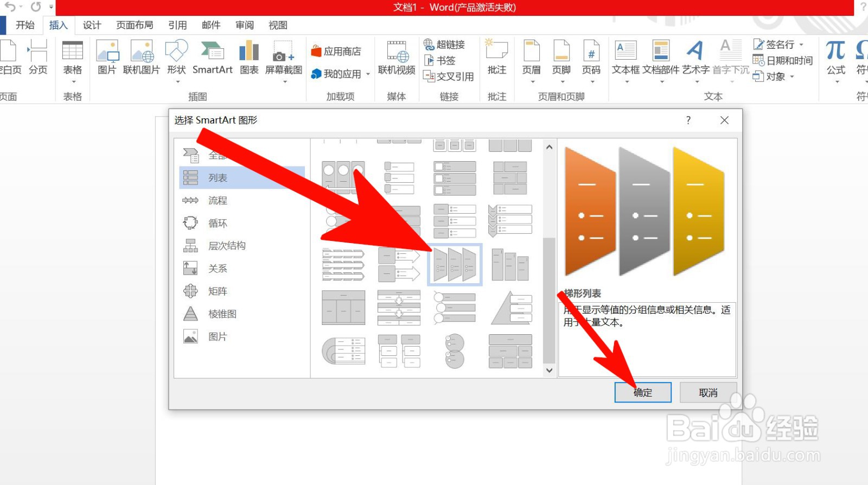Insert a Cross-reference (交叉引用)
The image size is (868, 485).
pyautogui.click(x=449, y=76)
